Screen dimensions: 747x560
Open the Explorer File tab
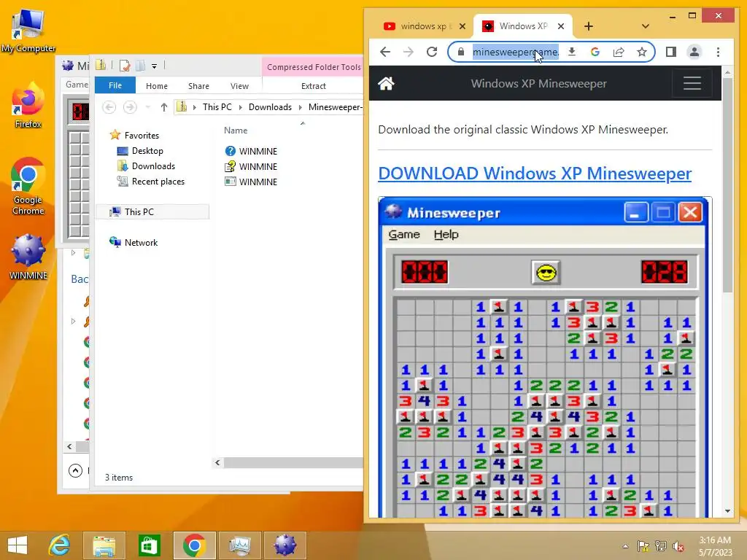coord(115,85)
